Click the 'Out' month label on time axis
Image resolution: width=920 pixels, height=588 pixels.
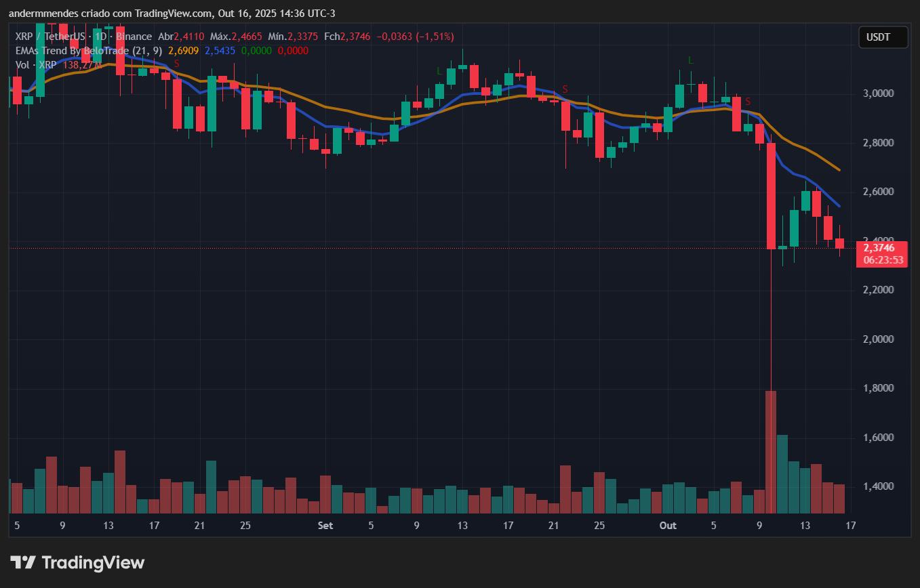668,525
